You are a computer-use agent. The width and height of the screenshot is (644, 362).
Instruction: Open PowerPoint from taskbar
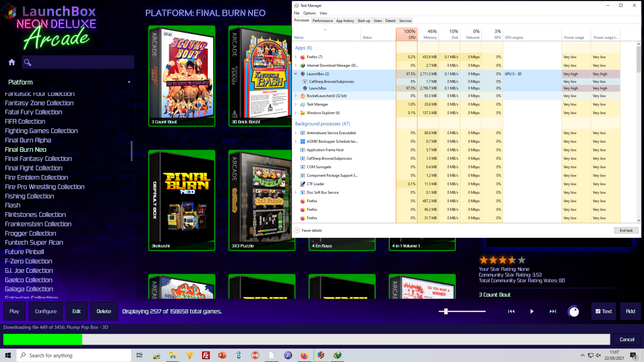pyautogui.click(x=222, y=355)
